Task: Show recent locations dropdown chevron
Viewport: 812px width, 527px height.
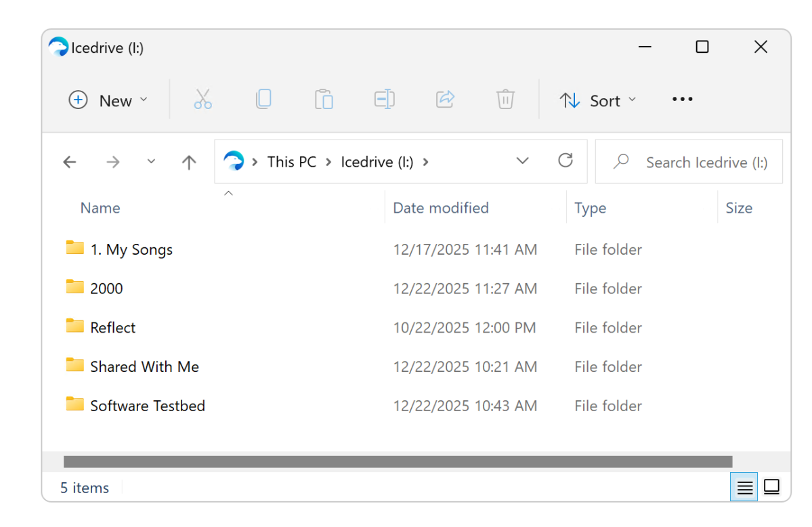Action: [x=151, y=162]
